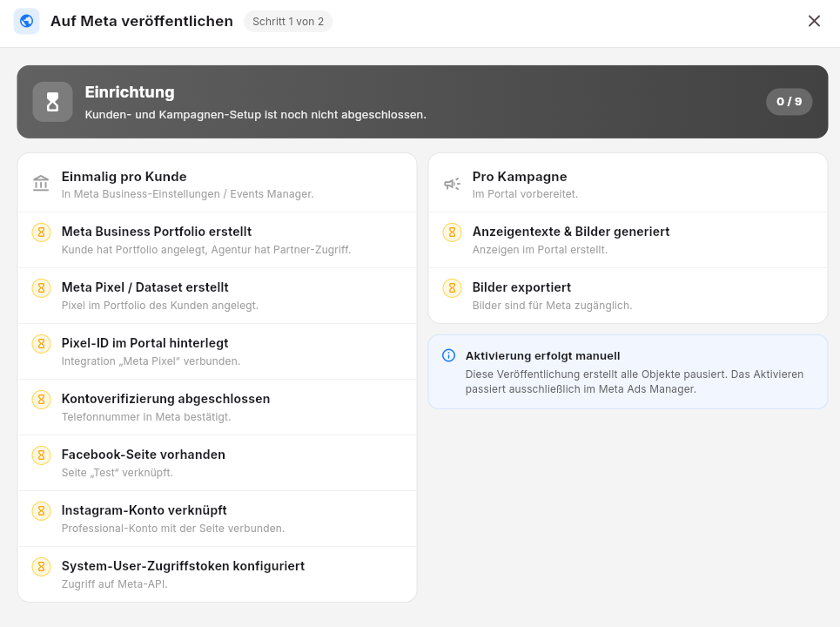840x627 pixels.
Task: Click the Auf Meta veröffentlichen title
Action: click(142, 21)
